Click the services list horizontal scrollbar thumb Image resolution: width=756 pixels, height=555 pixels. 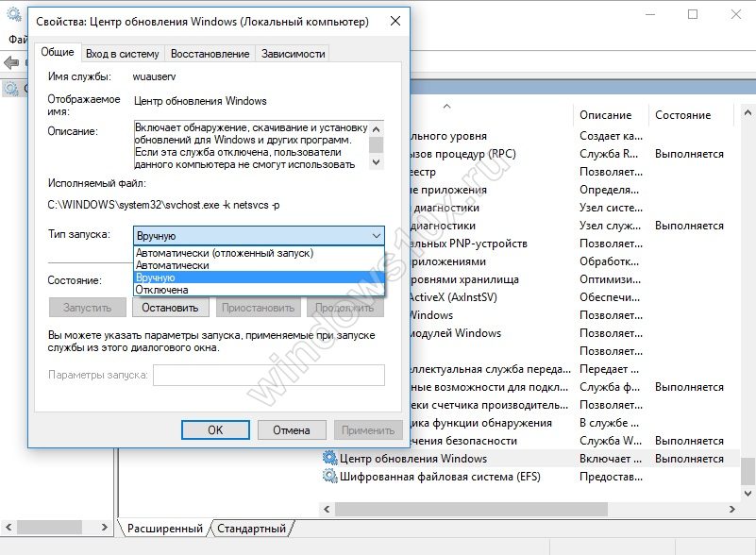[x=471, y=509]
